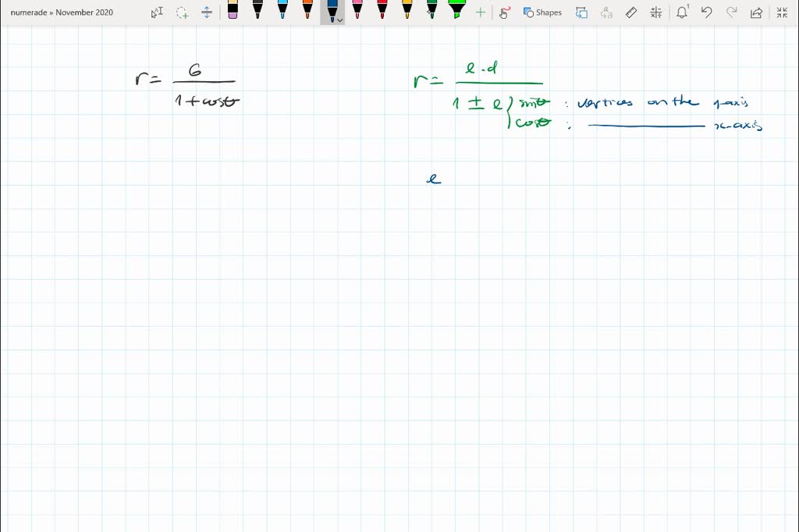Navigate to the numerade breadcrumb link
This screenshot has width=799, height=532.
coord(27,12)
